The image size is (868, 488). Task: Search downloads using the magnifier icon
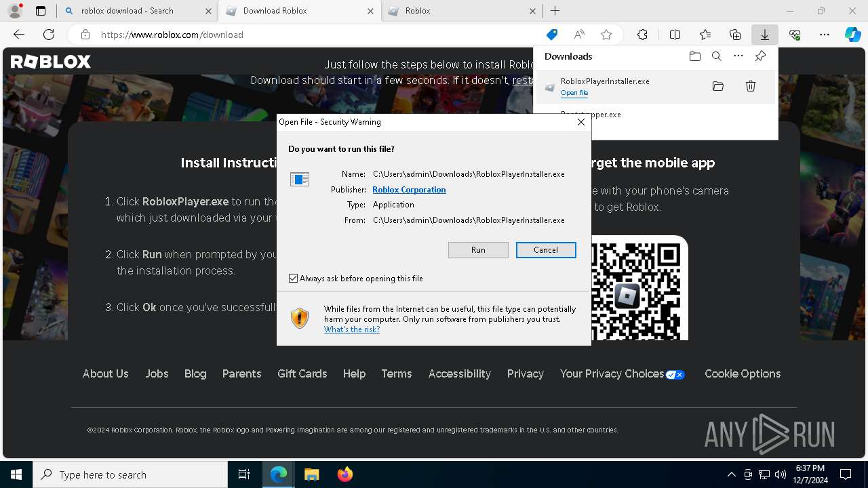coord(717,56)
